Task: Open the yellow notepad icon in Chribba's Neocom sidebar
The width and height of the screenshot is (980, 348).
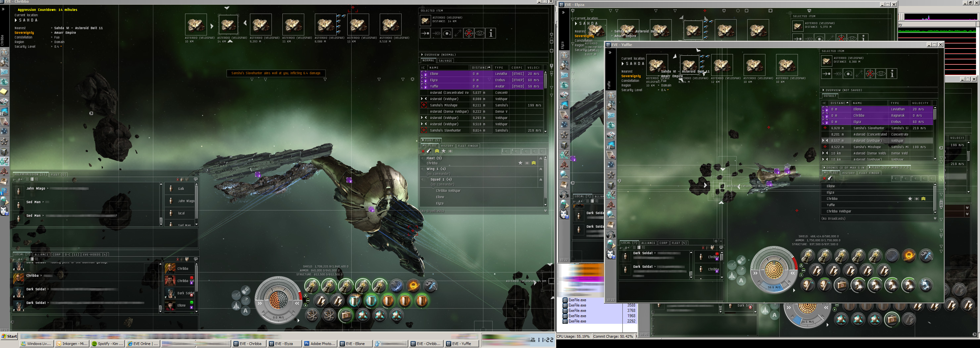Action: click(4, 91)
